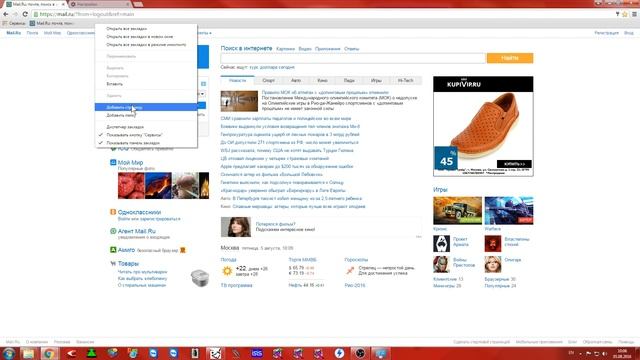Click the orange Найти search button

[510, 58]
